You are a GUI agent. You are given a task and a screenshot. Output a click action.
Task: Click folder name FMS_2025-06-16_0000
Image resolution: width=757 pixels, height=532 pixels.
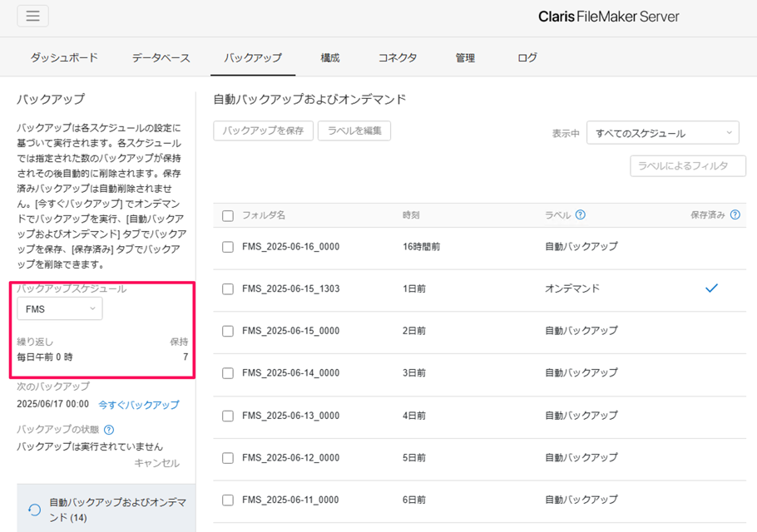click(x=290, y=247)
